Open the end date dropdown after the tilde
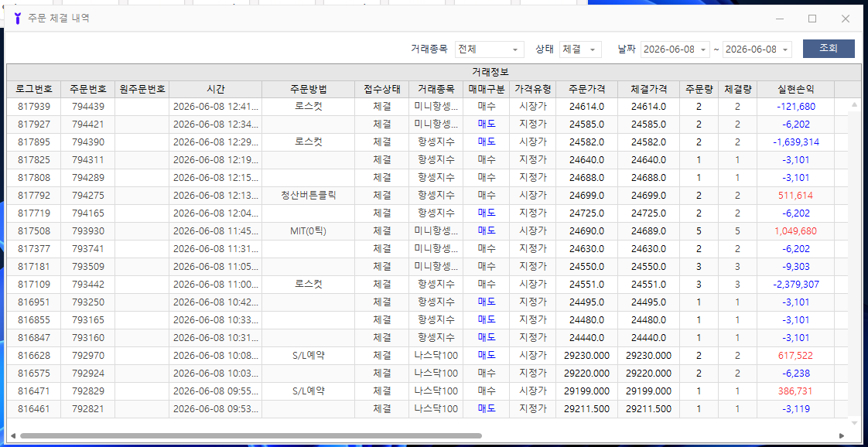 [x=757, y=49]
